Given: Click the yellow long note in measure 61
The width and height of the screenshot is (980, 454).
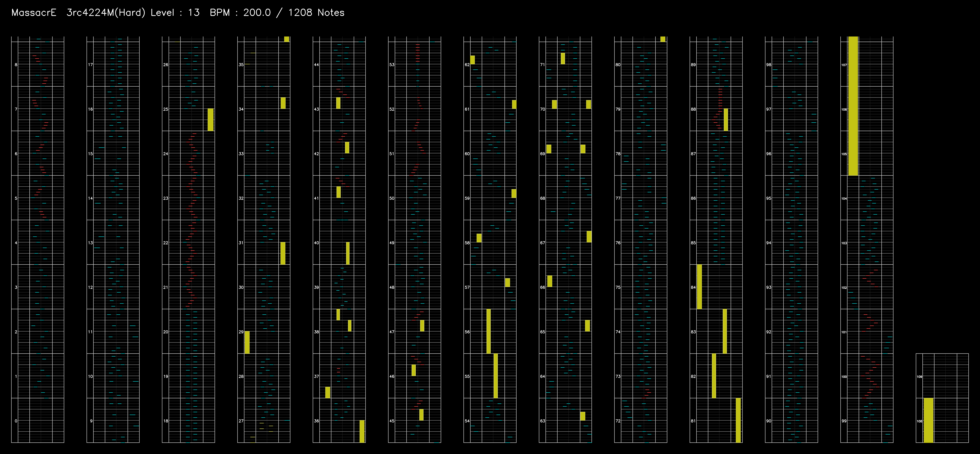Looking at the screenshot, I should (514, 105).
